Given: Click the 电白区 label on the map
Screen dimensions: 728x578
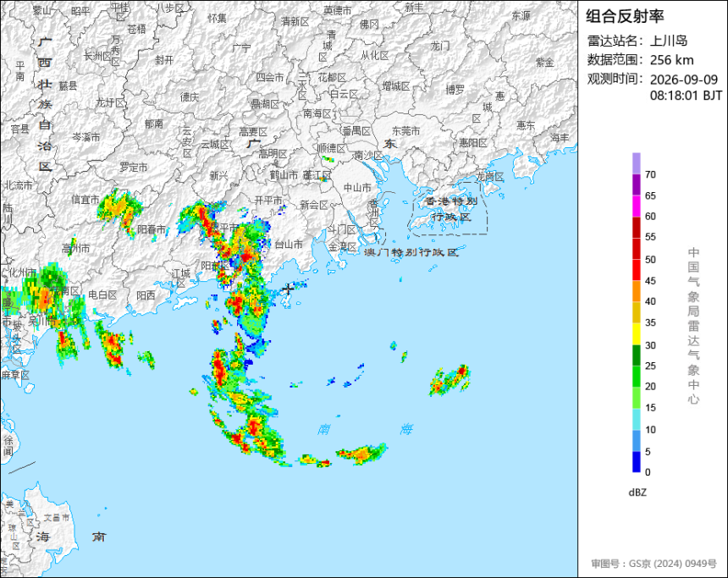Looking at the screenshot, I should point(102,295).
